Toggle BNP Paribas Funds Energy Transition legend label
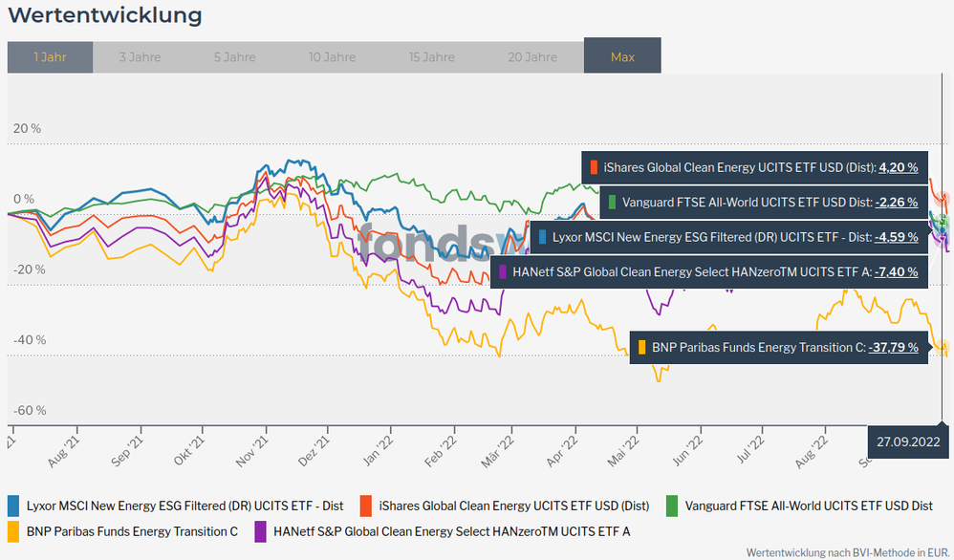Viewport: 954px width, 560px height. pyautogui.click(x=132, y=530)
